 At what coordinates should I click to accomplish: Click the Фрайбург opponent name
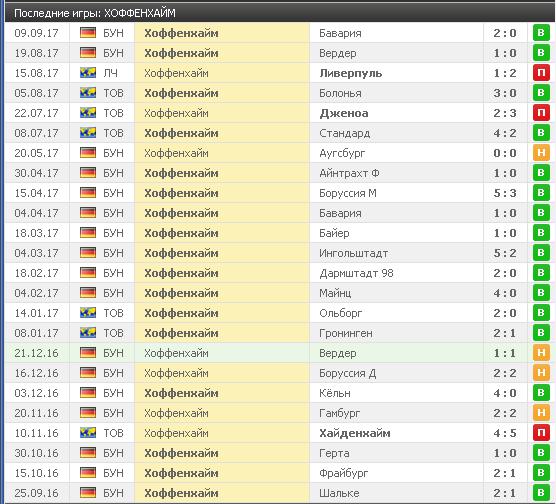343,473
